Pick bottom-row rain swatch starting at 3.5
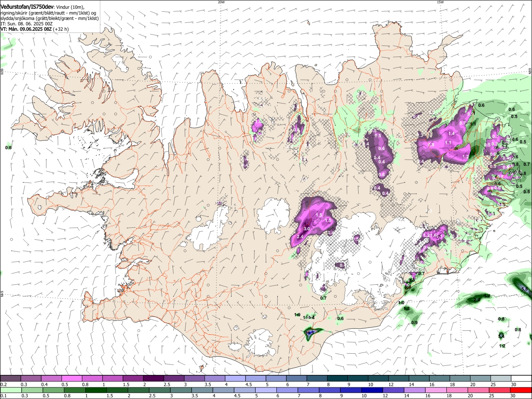This screenshot has width=532, height=399. (x=202, y=390)
